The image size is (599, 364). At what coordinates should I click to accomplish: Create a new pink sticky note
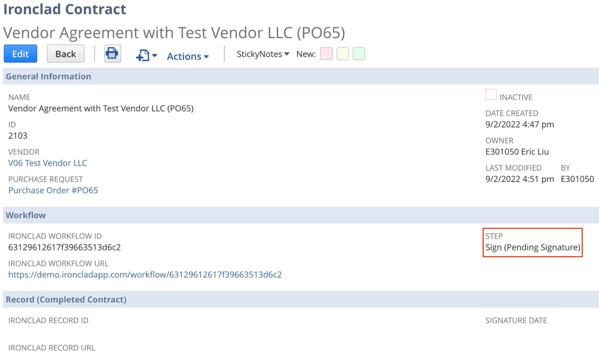pos(326,54)
